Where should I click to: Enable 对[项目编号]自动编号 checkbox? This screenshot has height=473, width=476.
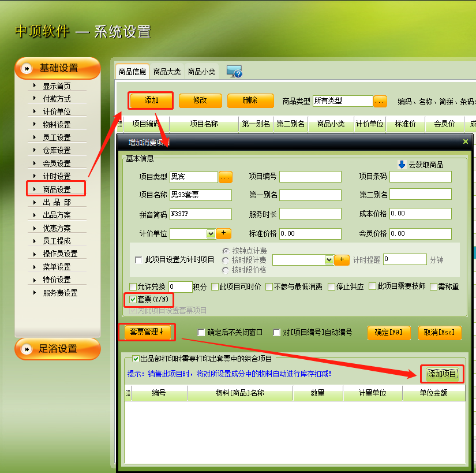click(276, 333)
